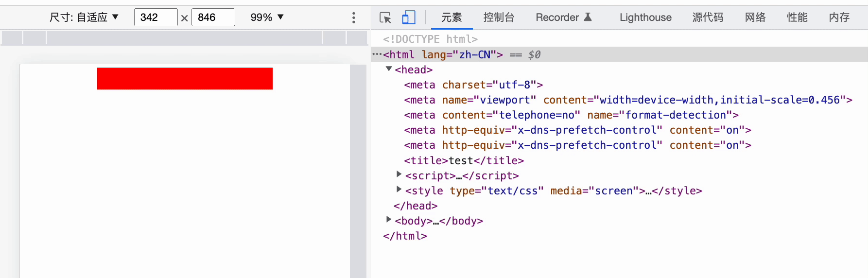
Task: Select the title test line
Action: [x=464, y=161]
